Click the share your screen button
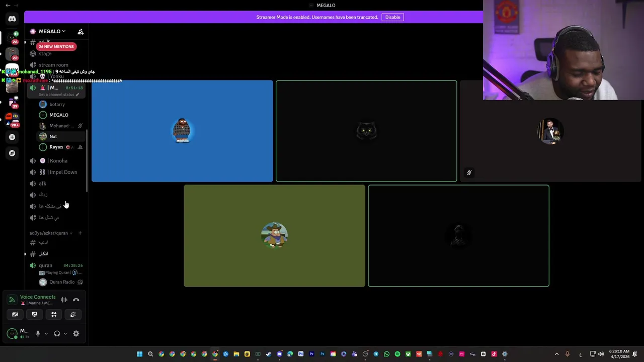Image resolution: width=644 pixels, height=362 pixels. coord(34,314)
